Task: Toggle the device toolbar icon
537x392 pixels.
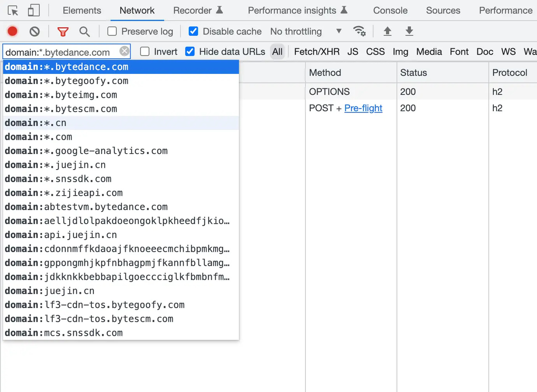Action: coord(34,11)
